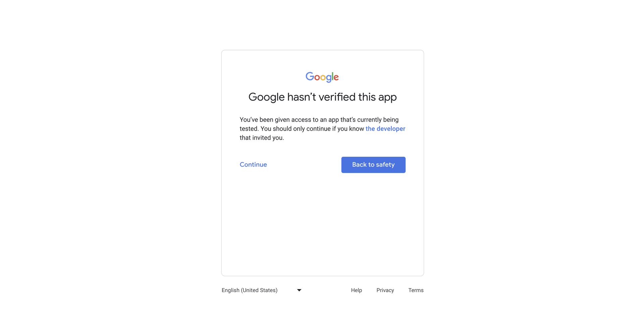Screen dimensions: 644x325
Task: Click the language dropdown arrow
Action: [x=299, y=290]
